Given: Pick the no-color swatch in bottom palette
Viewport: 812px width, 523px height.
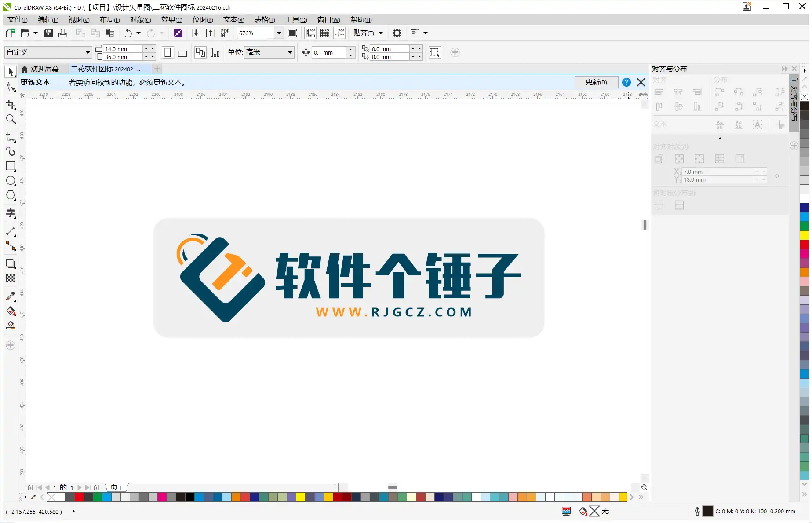Looking at the screenshot, I should click(x=51, y=497).
